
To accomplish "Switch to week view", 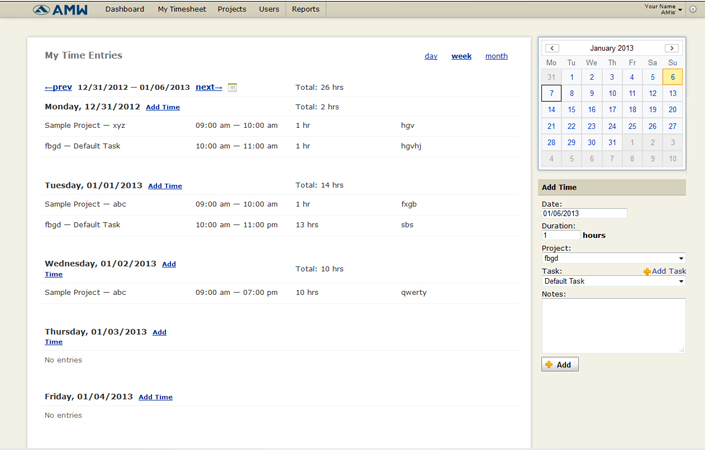I will point(461,56).
